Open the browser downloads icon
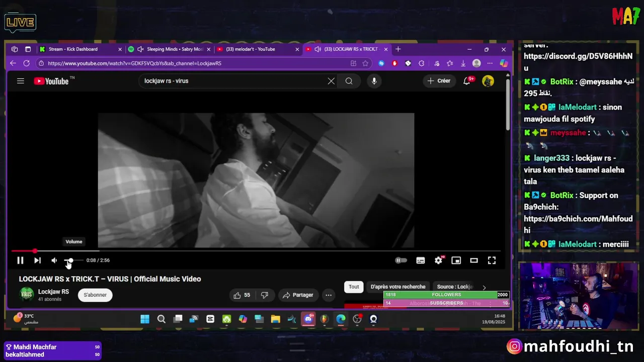Screen dimensions: 644x362 pos(463,63)
